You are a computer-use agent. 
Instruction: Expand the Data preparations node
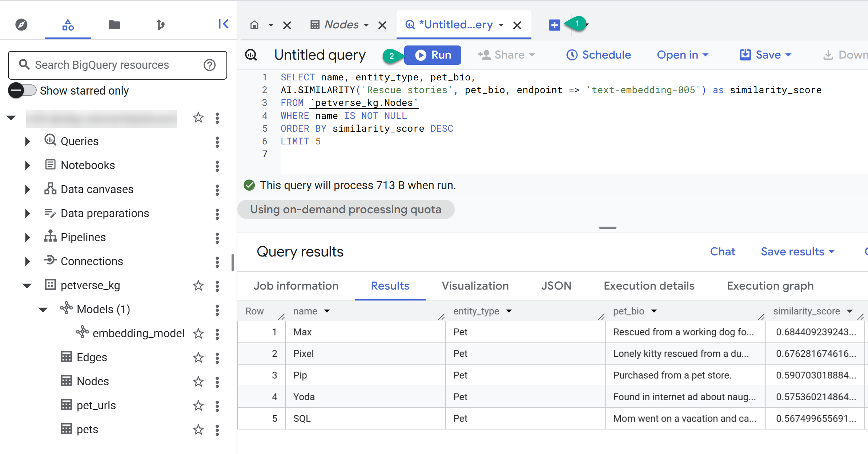(x=28, y=213)
